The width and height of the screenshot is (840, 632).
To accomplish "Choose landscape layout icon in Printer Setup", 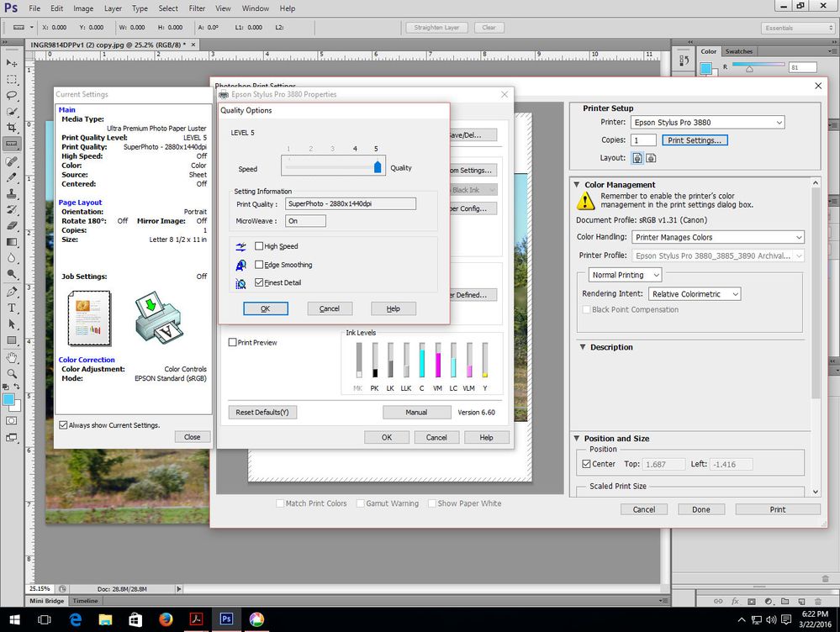I will tap(652, 157).
